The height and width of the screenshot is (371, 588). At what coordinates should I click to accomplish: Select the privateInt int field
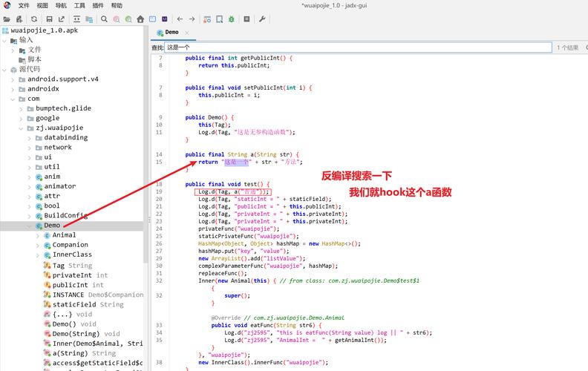point(80,275)
